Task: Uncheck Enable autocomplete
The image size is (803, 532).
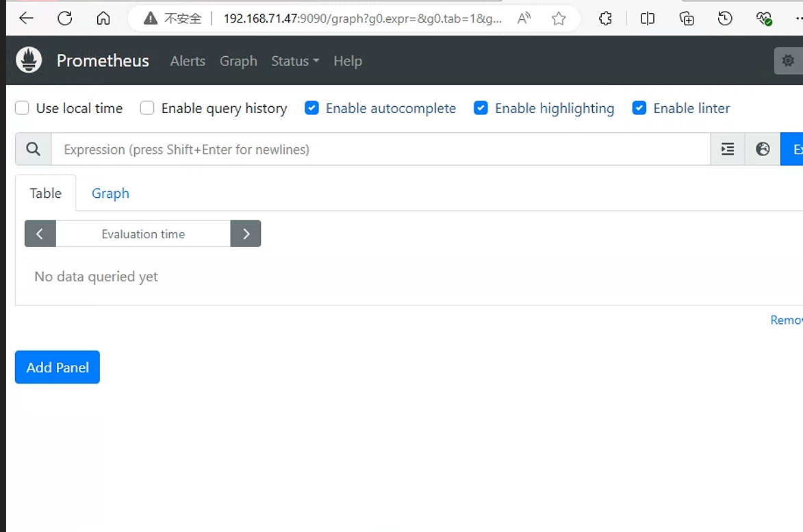Action: [x=312, y=108]
